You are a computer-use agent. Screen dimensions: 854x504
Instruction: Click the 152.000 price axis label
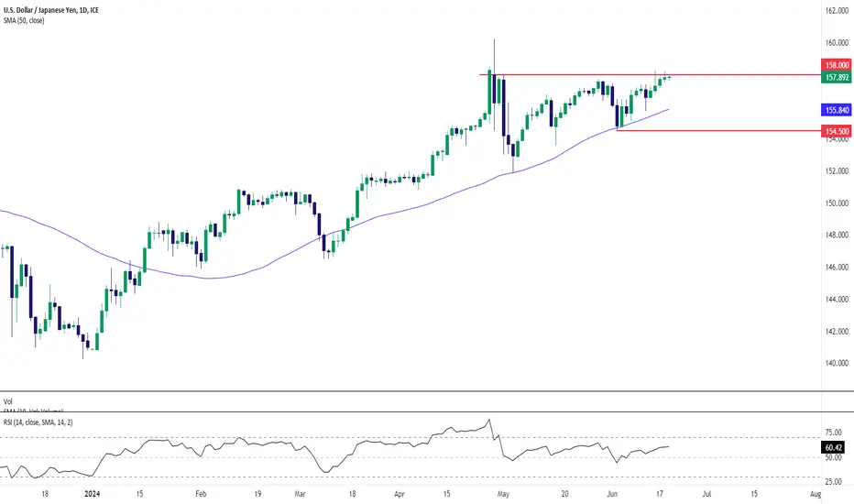pyautogui.click(x=838, y=171)
